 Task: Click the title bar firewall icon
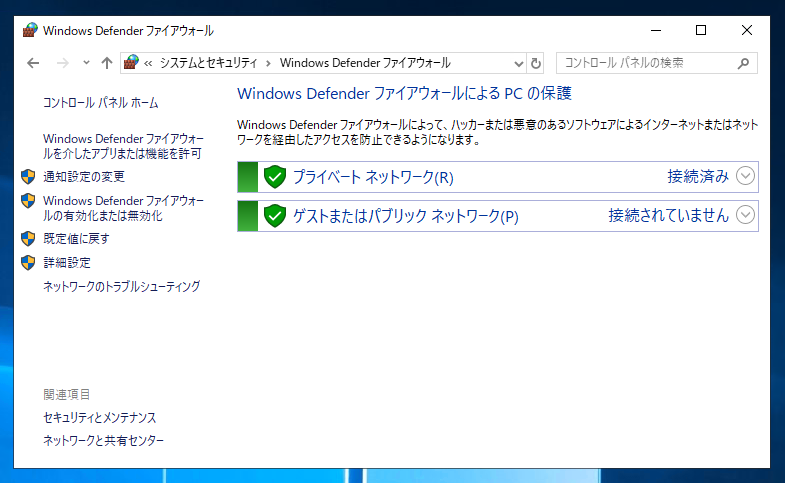coord(30,30)
